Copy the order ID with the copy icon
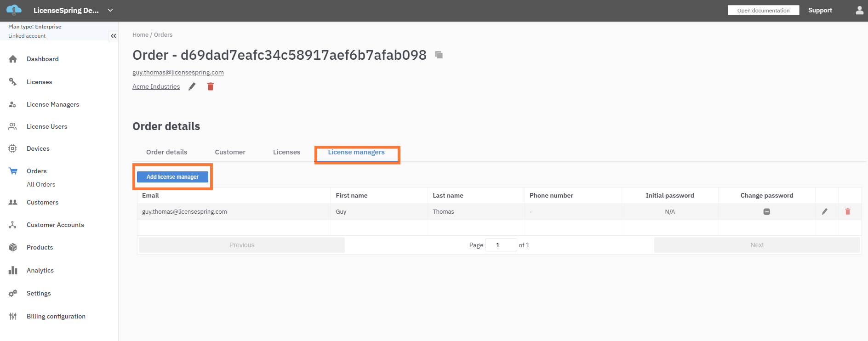Screen dimensions: 868x341 [439, 55]
